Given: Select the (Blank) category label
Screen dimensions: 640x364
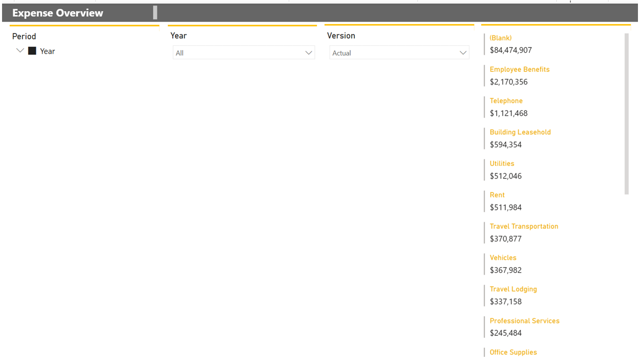Looking at the screenshot, I should (501, 38).
